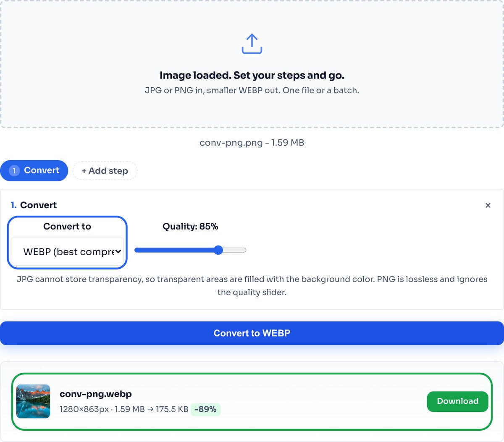Click the number 1 badge on Convert pill
This screenshot has width=504, height=442.
coord(14,171)
